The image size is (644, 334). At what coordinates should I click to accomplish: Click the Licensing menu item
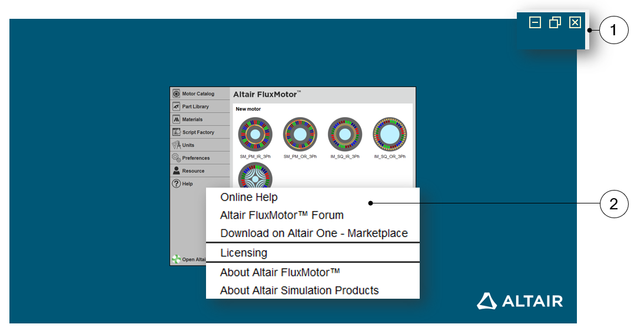pyautogui.click(x=244, y=253)
